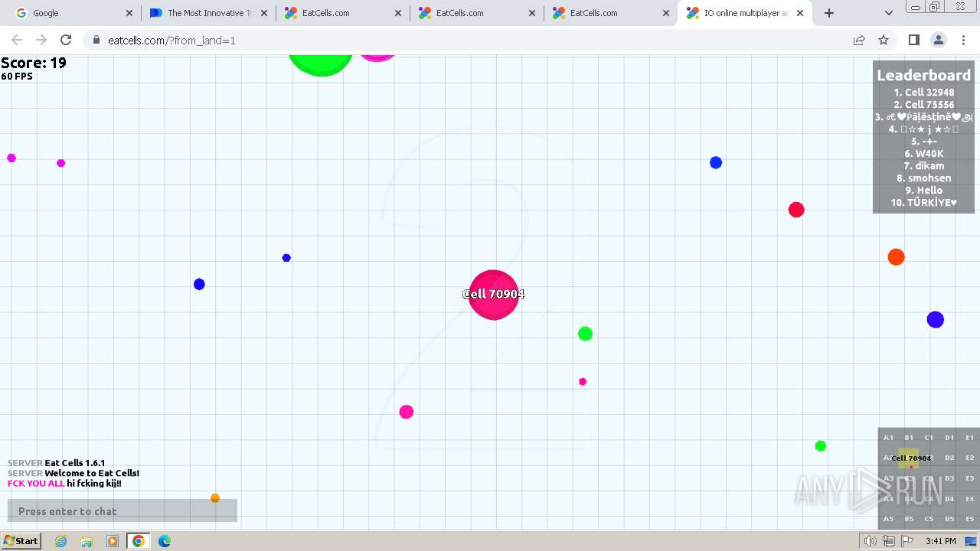This screenshot has width=980, height=551.
Task: Select minimap sector E5
Action: coord(970,519)
